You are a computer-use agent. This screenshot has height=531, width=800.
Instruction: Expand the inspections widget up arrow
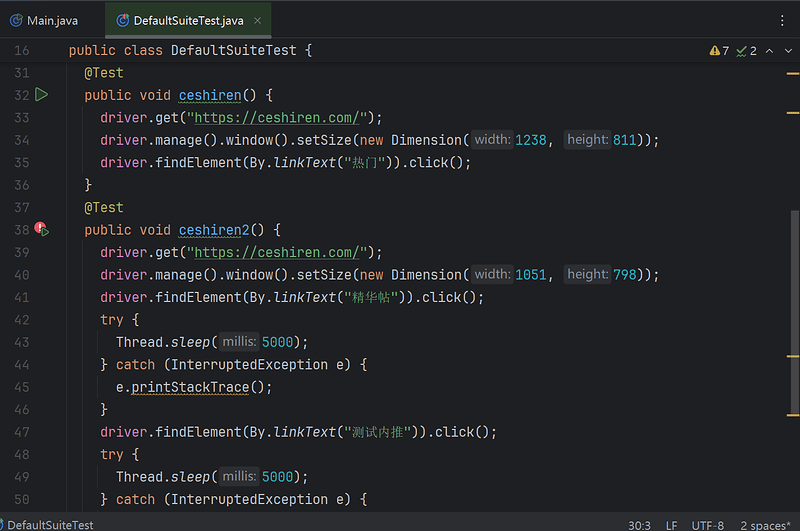click(767, 50)
